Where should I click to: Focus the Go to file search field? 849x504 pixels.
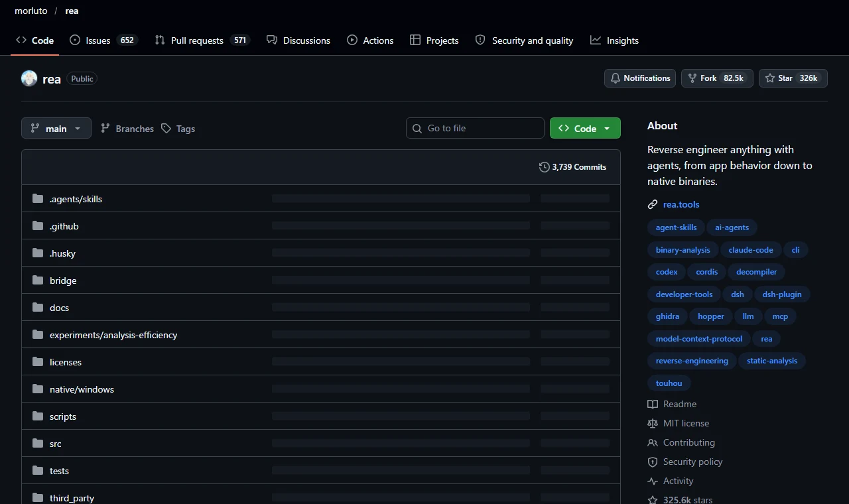click(x=475, y=128)
